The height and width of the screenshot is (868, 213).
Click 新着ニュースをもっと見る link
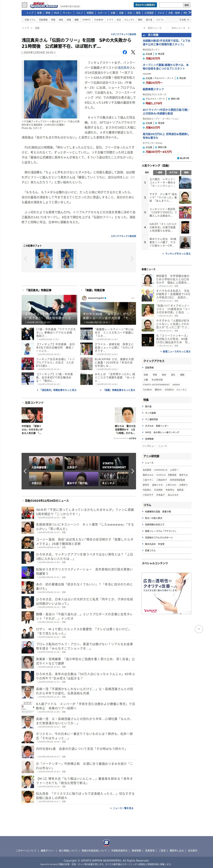coord(175,352)
